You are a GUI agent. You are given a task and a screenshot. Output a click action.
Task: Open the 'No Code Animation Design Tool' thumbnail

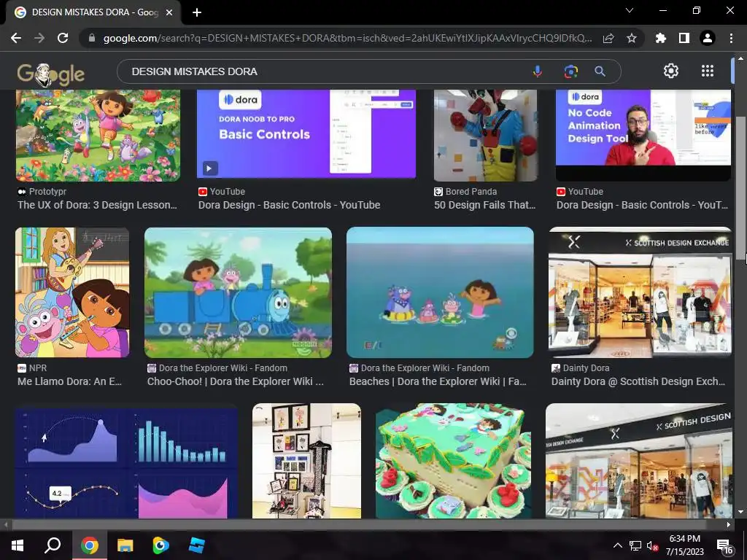click(643, 136)
